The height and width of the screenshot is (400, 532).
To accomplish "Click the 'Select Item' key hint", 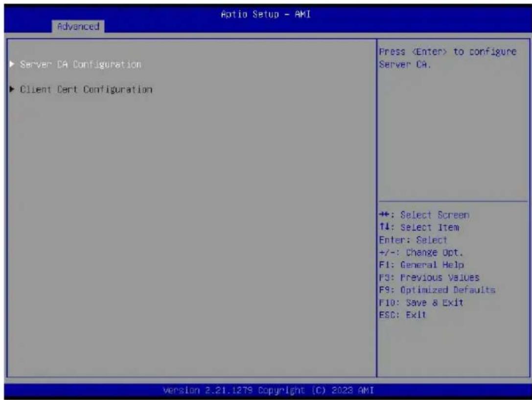I will [x=419, y=227].
